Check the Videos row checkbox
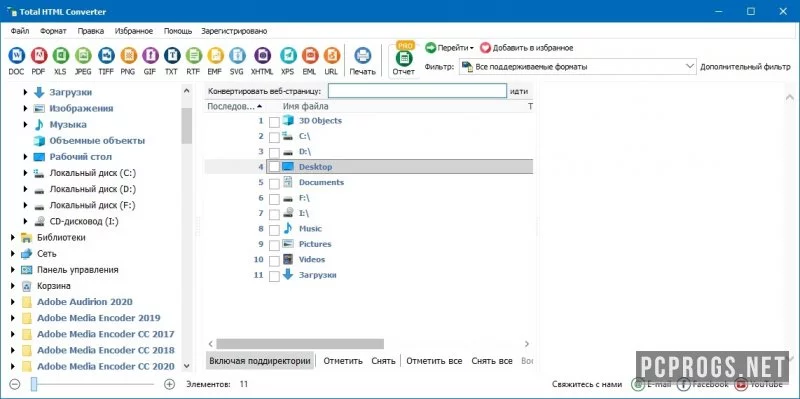The height and width of the screenshot is (399, 800). click(274, 260)
